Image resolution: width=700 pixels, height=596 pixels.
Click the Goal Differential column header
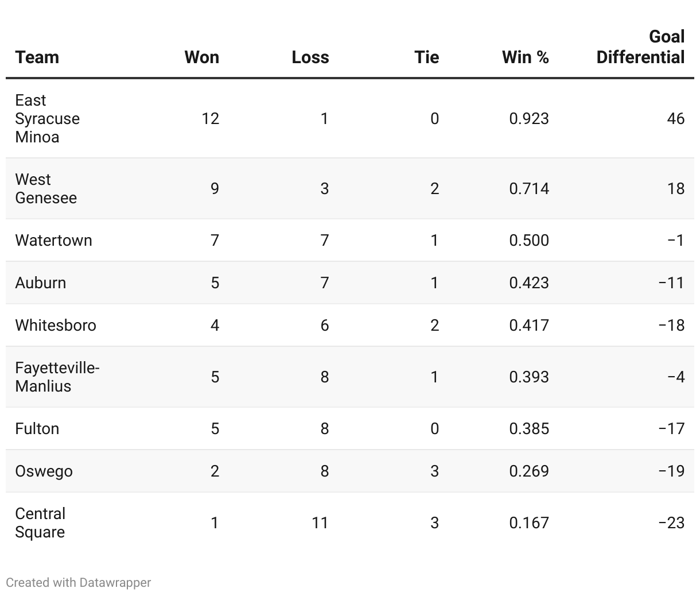click(x=640, y=47)
